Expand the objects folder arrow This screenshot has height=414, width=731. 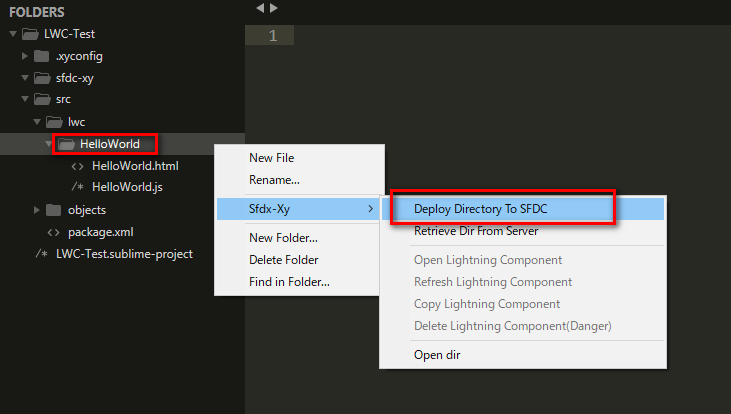36,210
